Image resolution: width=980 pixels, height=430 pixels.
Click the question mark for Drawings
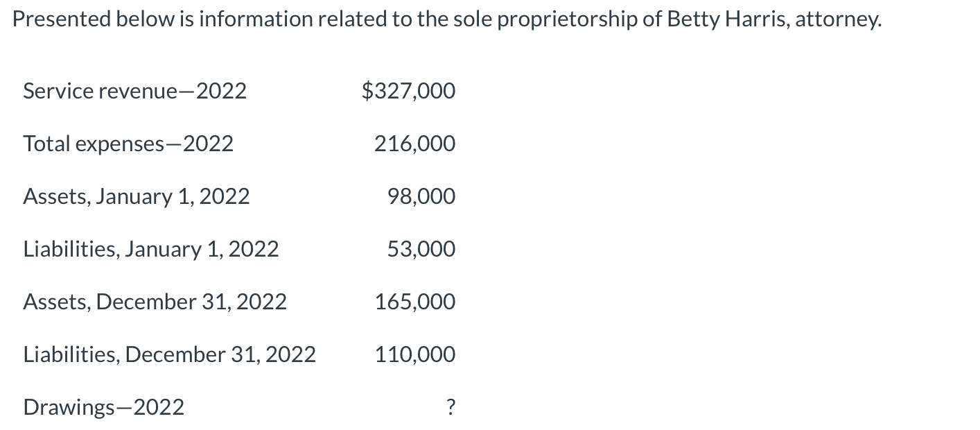coord(451,407)
